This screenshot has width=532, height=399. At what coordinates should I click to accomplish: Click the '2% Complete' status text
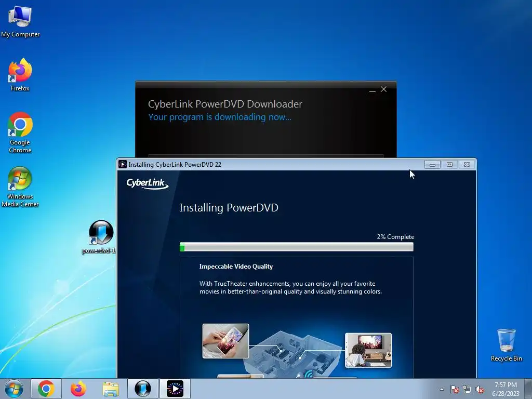click(395, 237)
